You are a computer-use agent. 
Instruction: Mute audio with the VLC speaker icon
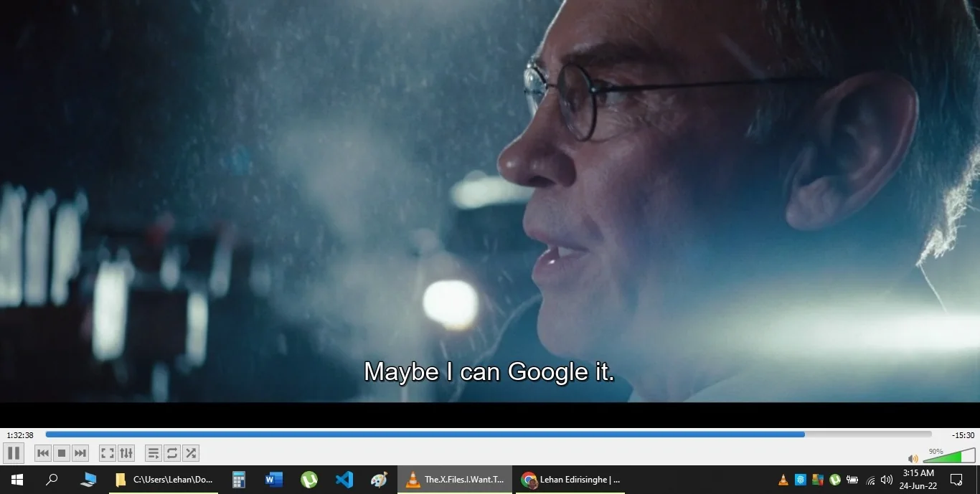click(x=913, y=459)
